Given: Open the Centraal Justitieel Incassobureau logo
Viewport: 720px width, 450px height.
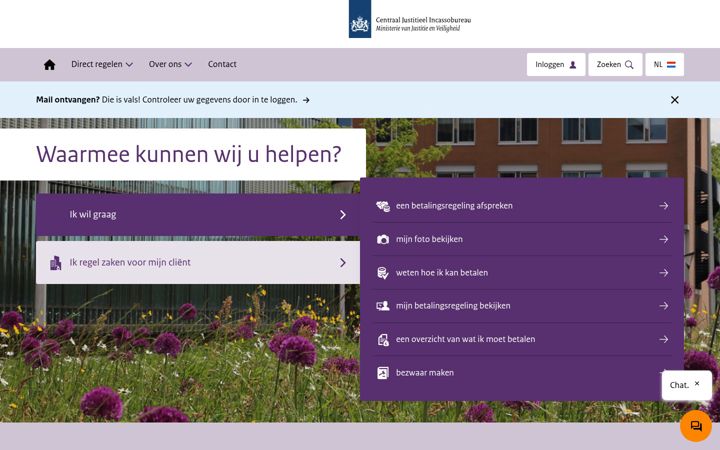Looking at the screenshot, I should point(410,19).
